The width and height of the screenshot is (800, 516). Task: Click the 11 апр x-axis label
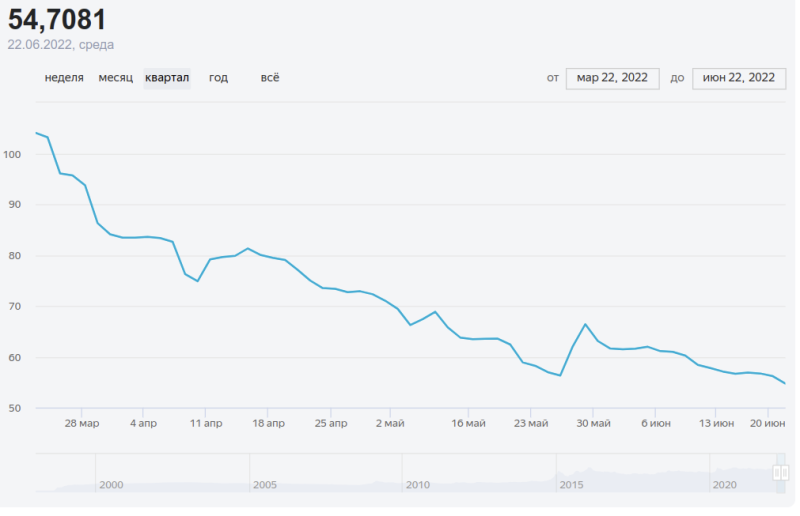206,423
